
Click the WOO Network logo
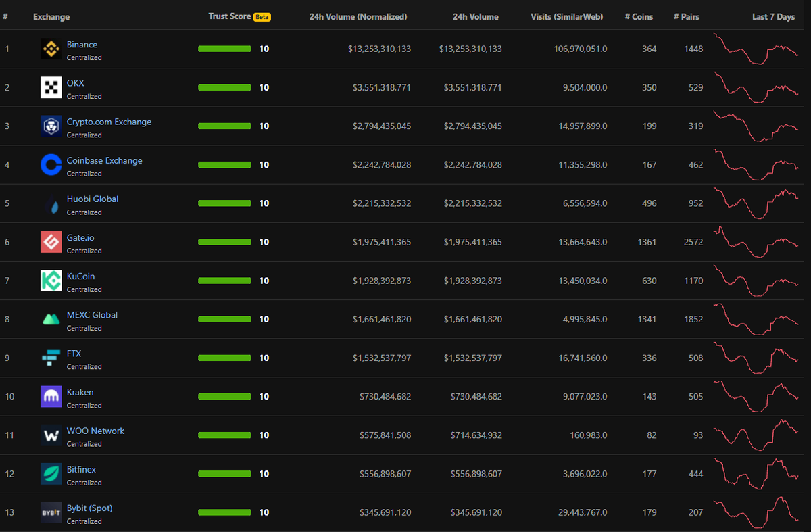(x=51, y=435)
